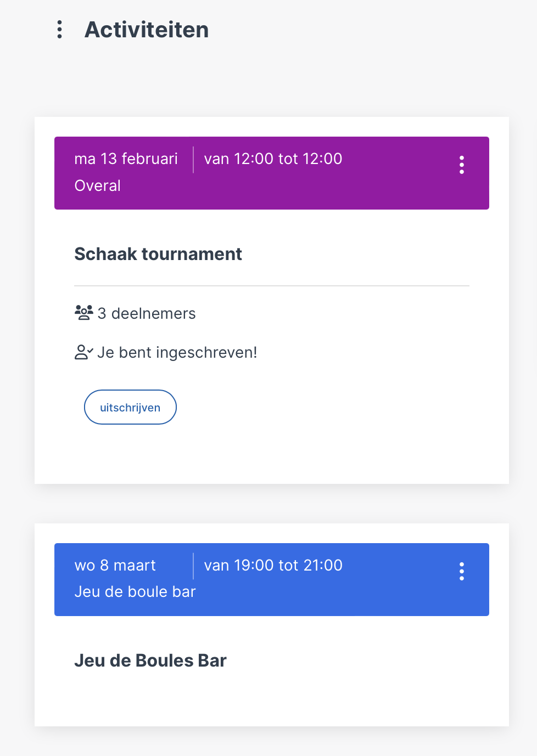
Task: Click the blue Jeu de Boules header
Action: 272,579
